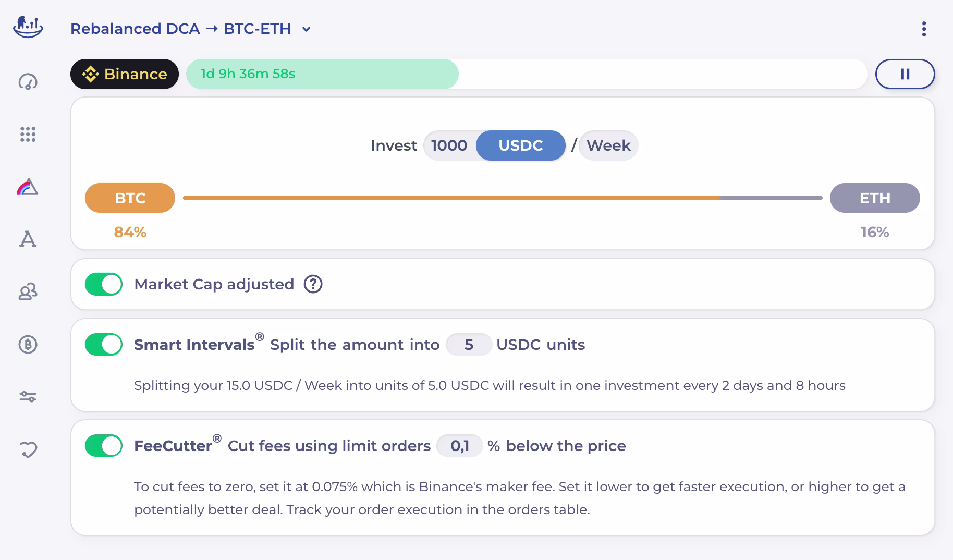Click the Binance exchange button
The width and height of the screenshot is (953, 560).
pyautogui.click(x=125, y=74)
